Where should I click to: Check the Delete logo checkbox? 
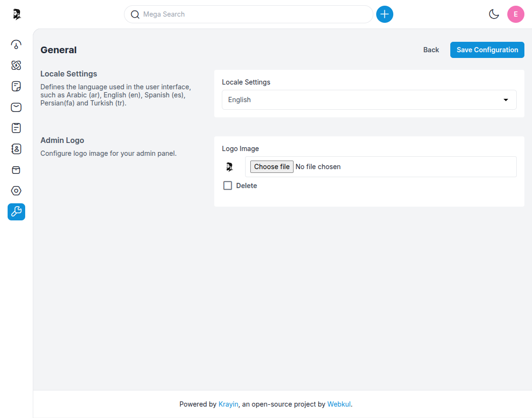point(228,186)
